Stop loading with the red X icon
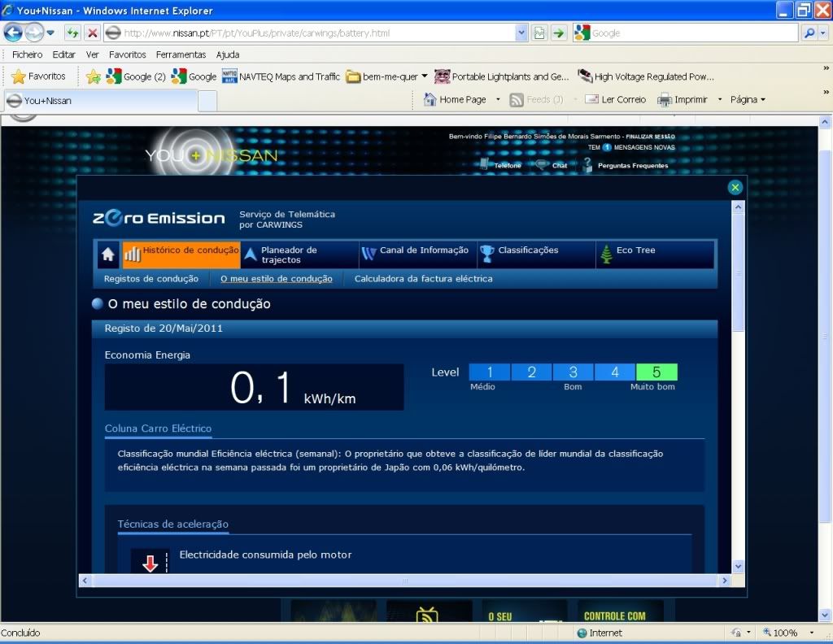Screen dimensions: 833x644 coord(93,33)
